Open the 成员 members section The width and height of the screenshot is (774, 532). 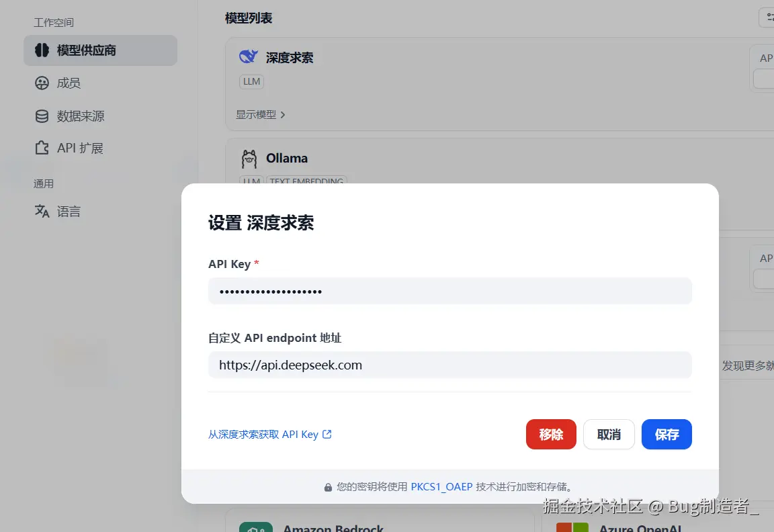69,83
